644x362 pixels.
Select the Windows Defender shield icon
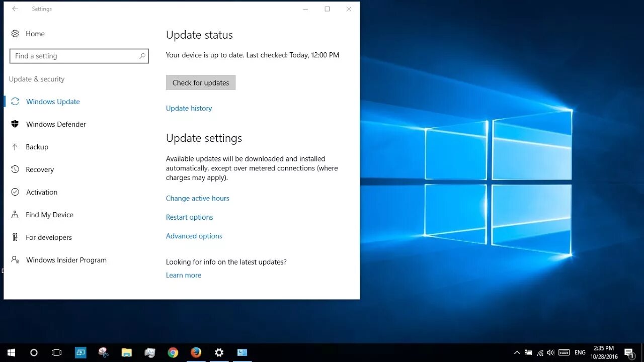point(15,124)
